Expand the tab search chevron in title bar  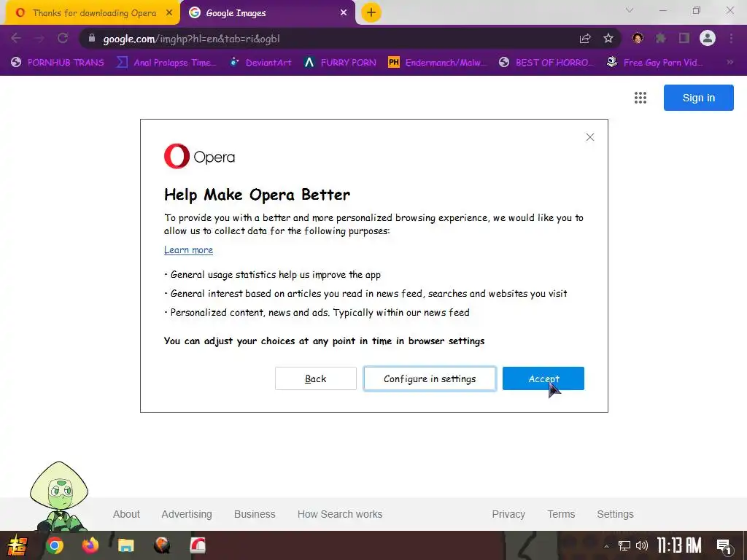630,10
